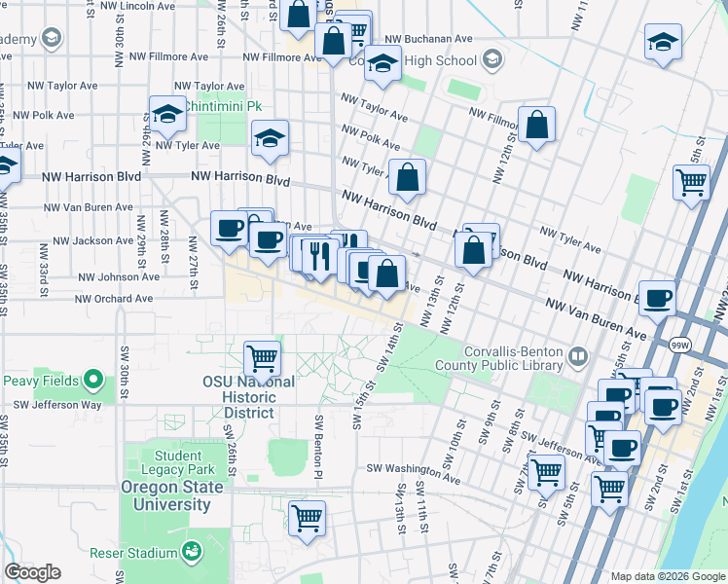Screen dimensions: 728x584
Task: Click the coffee cup marker beside SW 2nd St
Action: (x=663, y=409)
